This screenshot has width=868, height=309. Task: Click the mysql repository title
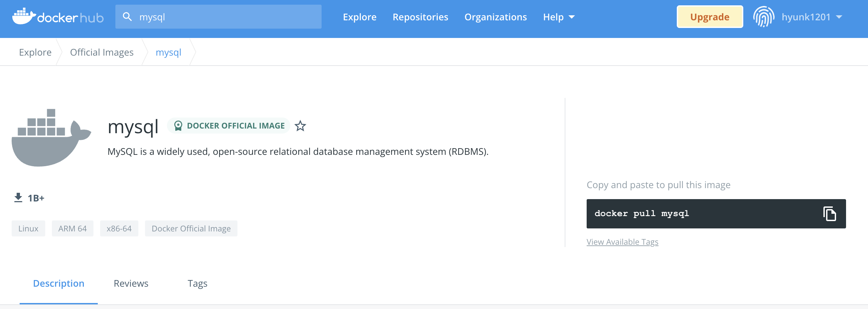[133, 127]
